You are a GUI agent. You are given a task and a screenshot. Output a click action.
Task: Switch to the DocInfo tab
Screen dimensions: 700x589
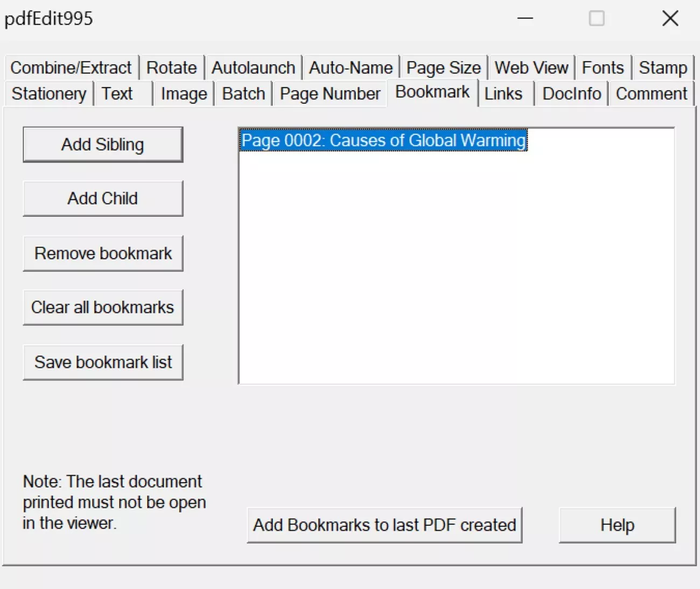tap(571, 93)
